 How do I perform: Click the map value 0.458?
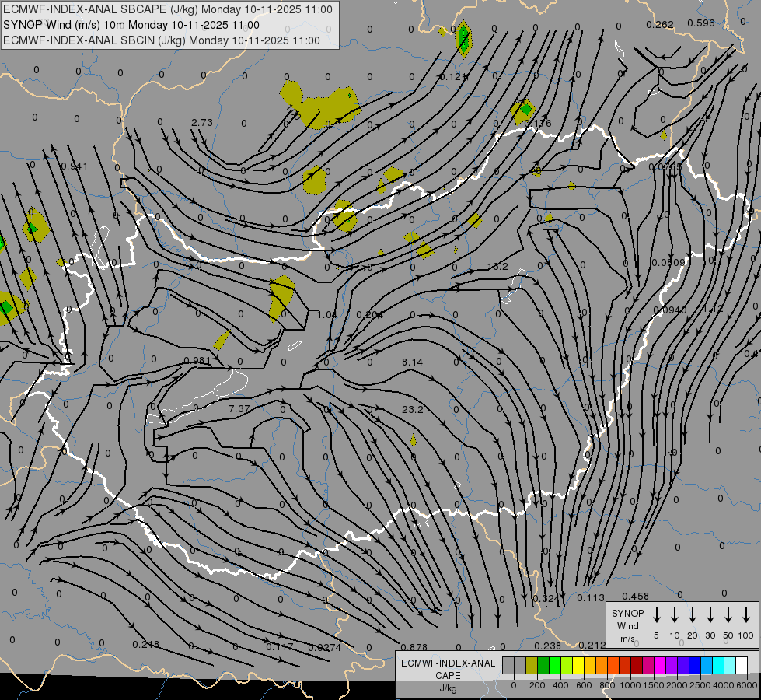click(635, 596)
